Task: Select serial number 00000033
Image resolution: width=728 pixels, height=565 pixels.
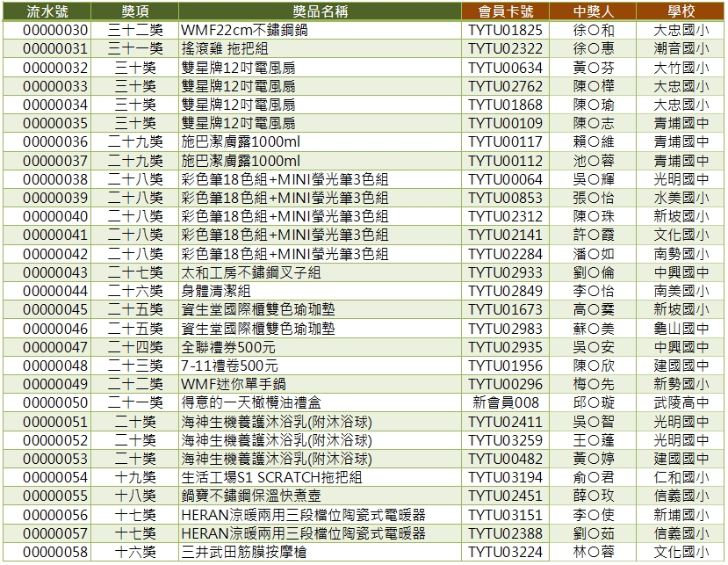Action: (55, 86)
